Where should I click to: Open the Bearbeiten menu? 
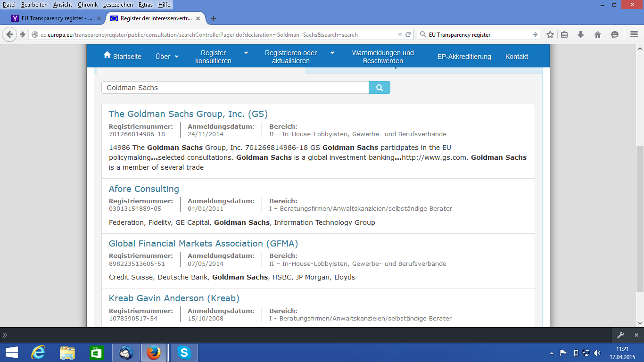[x=34, y=4]
